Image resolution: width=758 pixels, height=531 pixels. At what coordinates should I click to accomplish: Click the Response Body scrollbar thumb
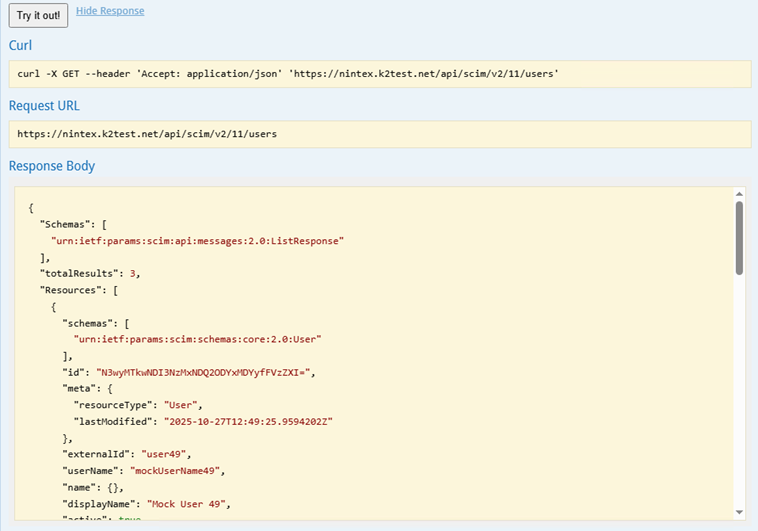[x=739, y=236]
